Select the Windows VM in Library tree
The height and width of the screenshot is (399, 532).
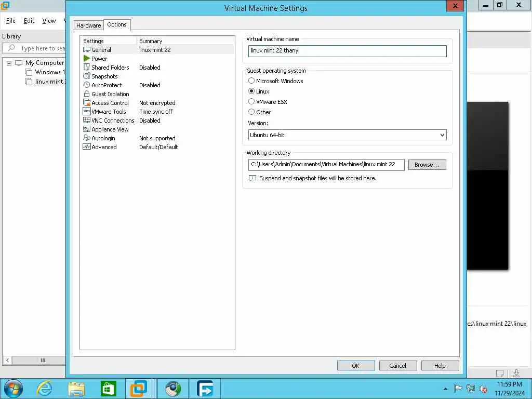click(45, 72)
